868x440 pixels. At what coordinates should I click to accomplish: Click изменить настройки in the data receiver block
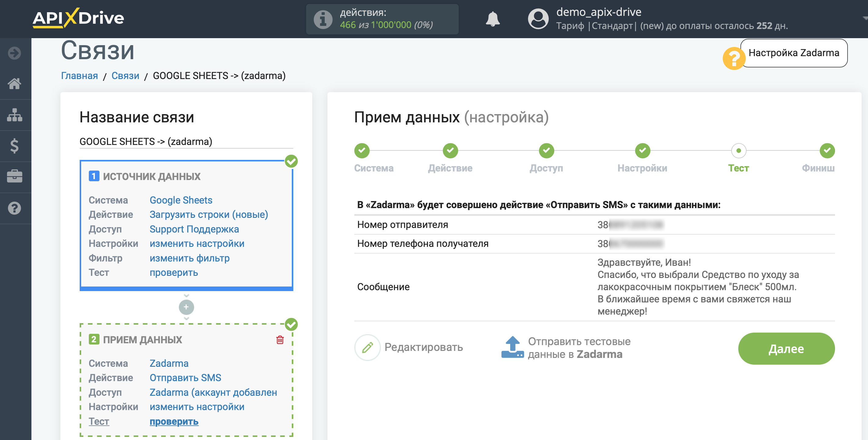tap(197, 407)
